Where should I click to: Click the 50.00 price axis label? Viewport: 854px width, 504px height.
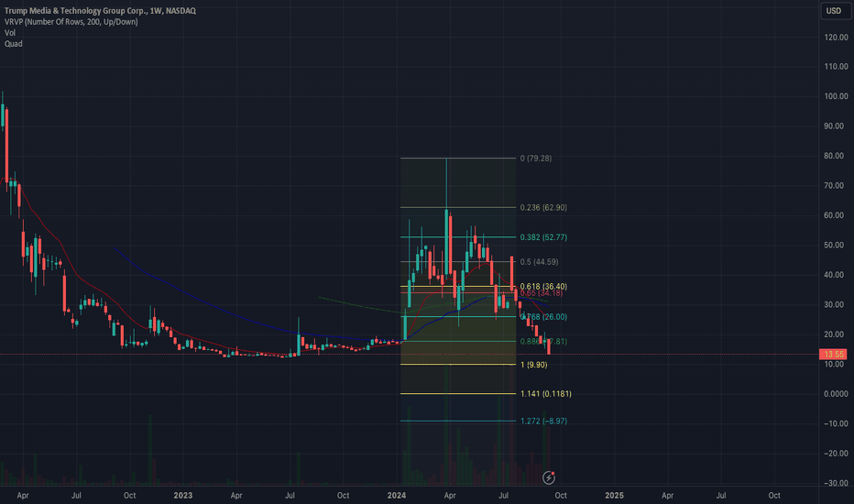pyautogui.click(x=836, y=246)
